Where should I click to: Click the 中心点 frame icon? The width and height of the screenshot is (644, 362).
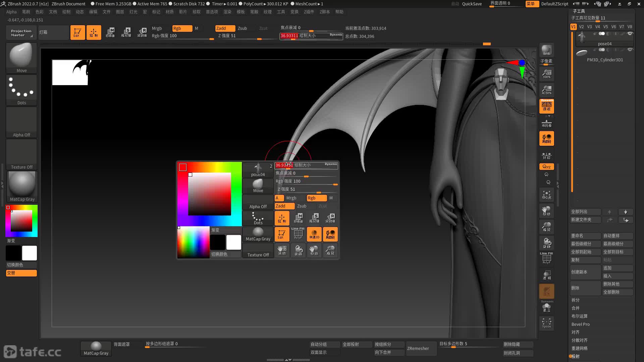[546, 195]
